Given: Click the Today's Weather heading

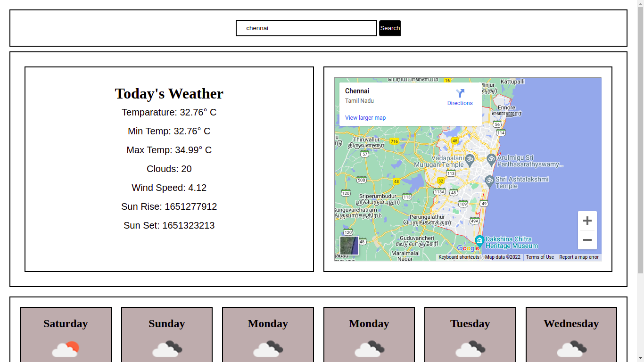Looking at the screenshot, I should tap(169, 93).
